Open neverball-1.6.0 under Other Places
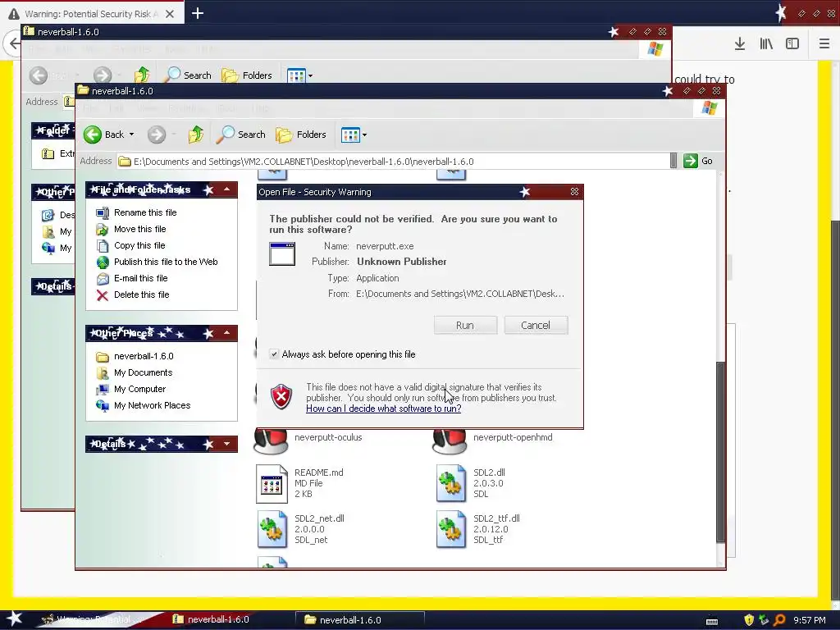The height and width of the screenshot is (630, 840). pyautogui.click(x=144, y=356)
